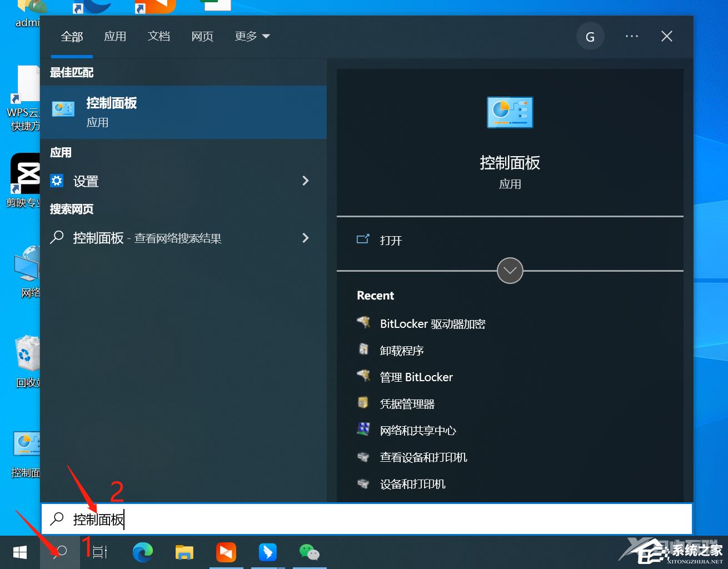Click the 网络和共享中心 recent item icon
Viewport: 728px width, 569px height.
coord(363,430)
